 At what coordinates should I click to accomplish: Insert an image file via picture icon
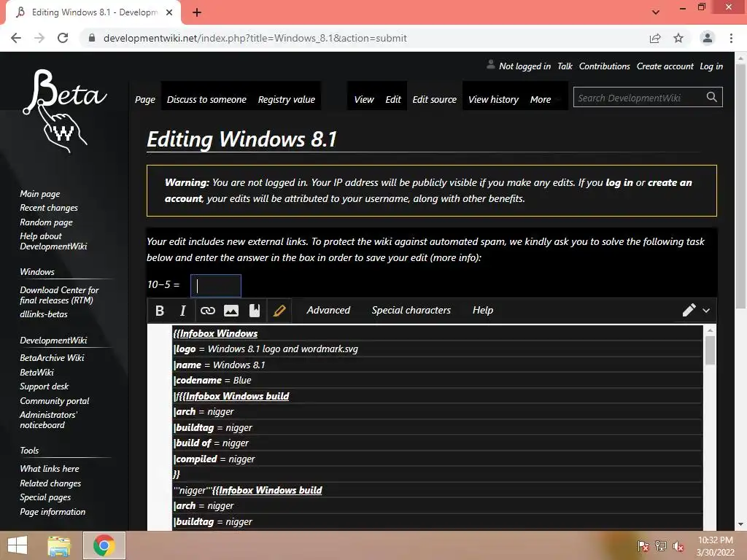[x=231, y=311]
